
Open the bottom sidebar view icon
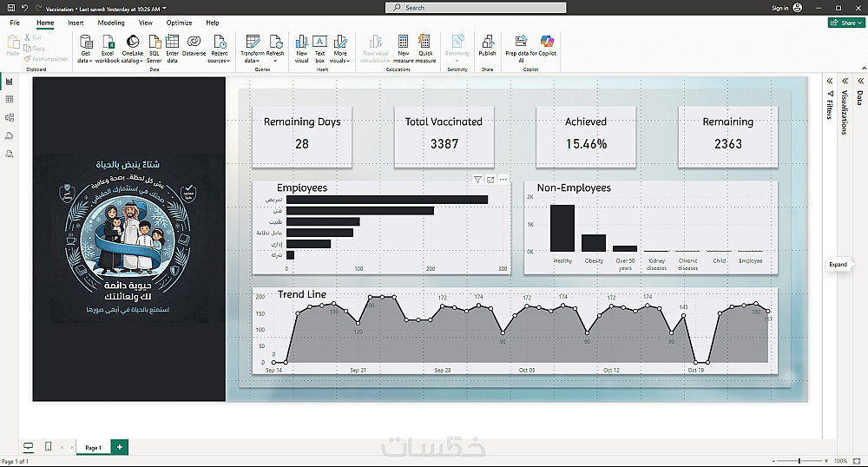coord(10,155)
